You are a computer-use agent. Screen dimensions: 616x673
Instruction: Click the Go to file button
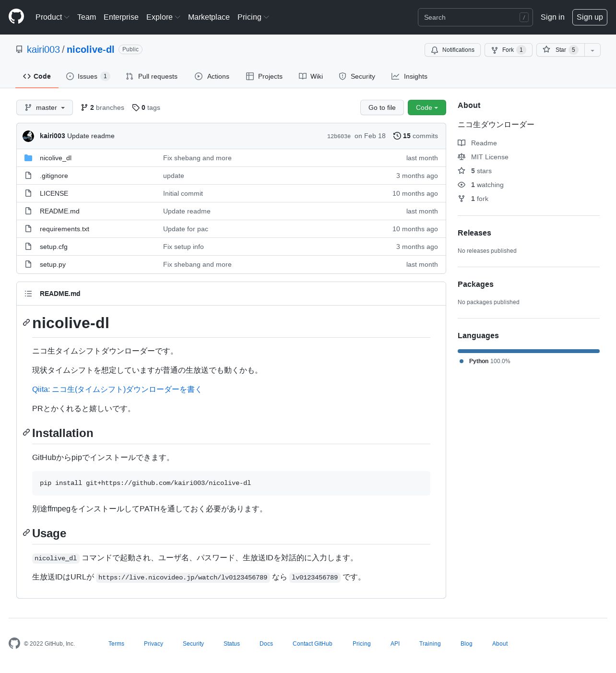pyautogui.click(x=382, y=107)
